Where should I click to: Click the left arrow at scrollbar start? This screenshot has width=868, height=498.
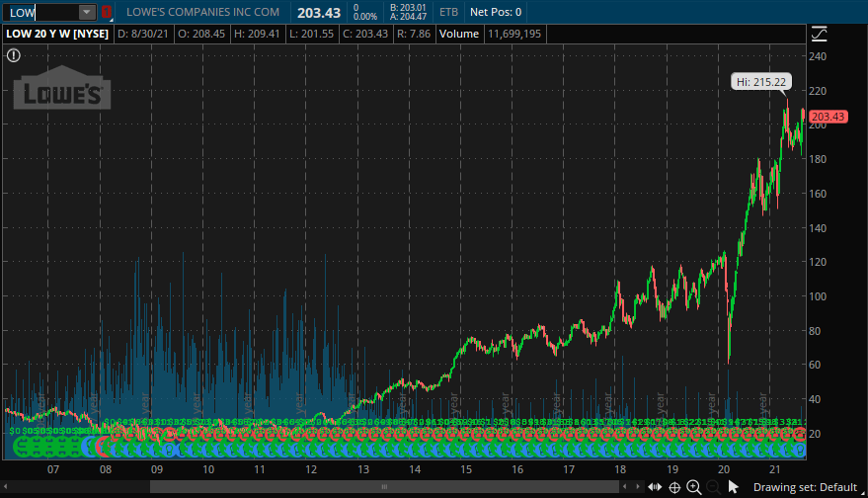pyautogui.click(x=6, y=487)
